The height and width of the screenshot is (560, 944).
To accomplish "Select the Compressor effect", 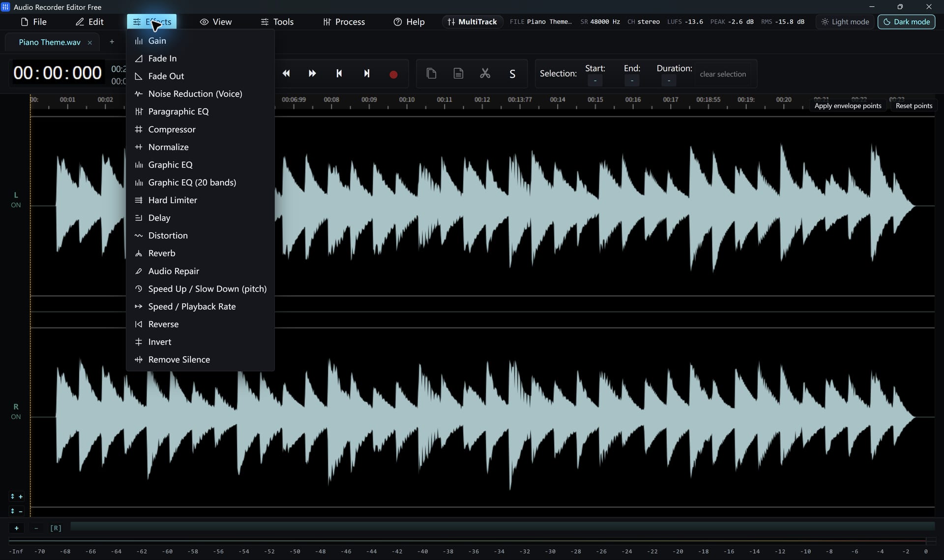I will click(200, 130).
